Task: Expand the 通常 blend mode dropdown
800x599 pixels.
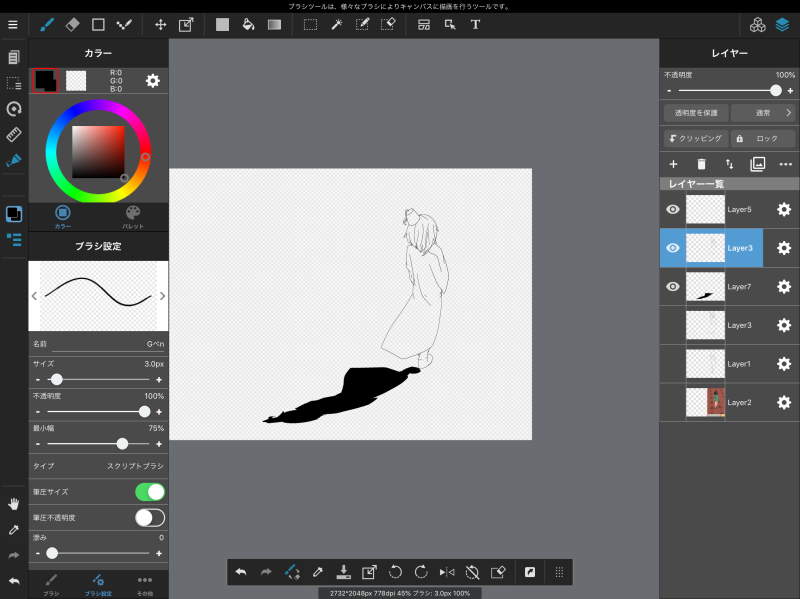Action: pyautogui.click(x=762, y=113)
